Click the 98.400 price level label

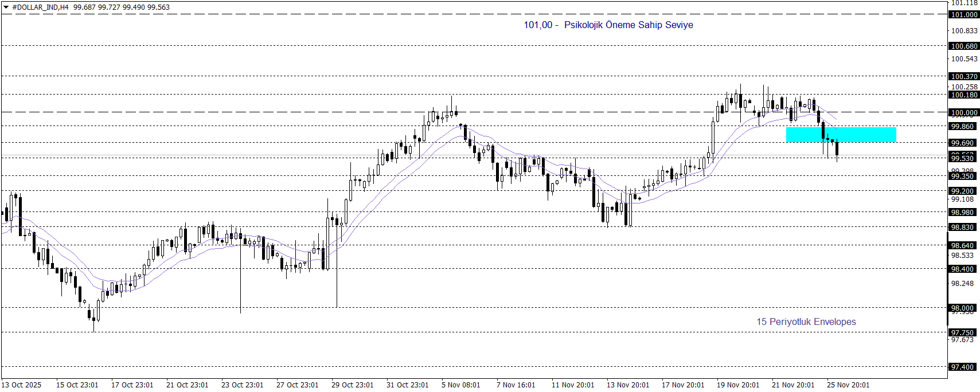coord(963,269)
